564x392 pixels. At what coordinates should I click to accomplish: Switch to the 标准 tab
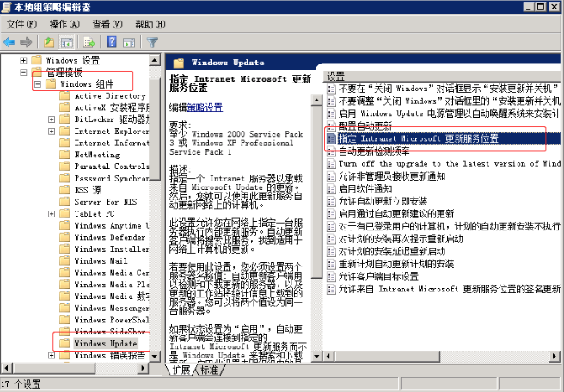209,370
